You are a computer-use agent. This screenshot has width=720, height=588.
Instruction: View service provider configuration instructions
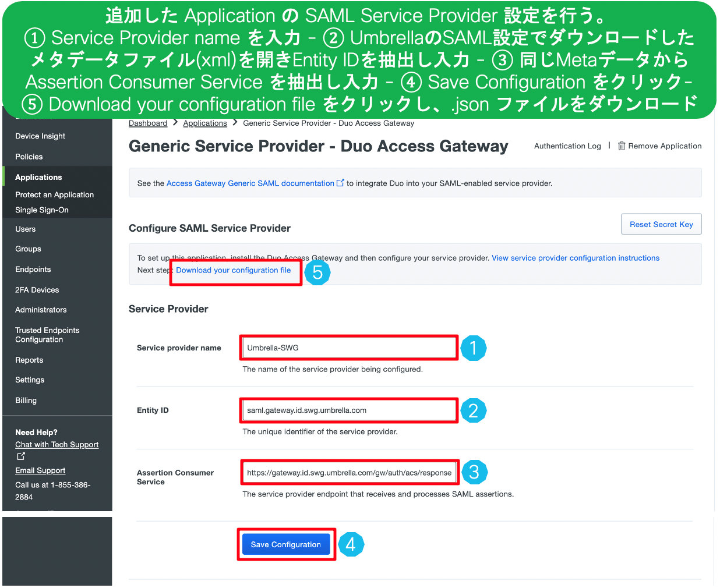pyautogui.click(x=576, y=257)
